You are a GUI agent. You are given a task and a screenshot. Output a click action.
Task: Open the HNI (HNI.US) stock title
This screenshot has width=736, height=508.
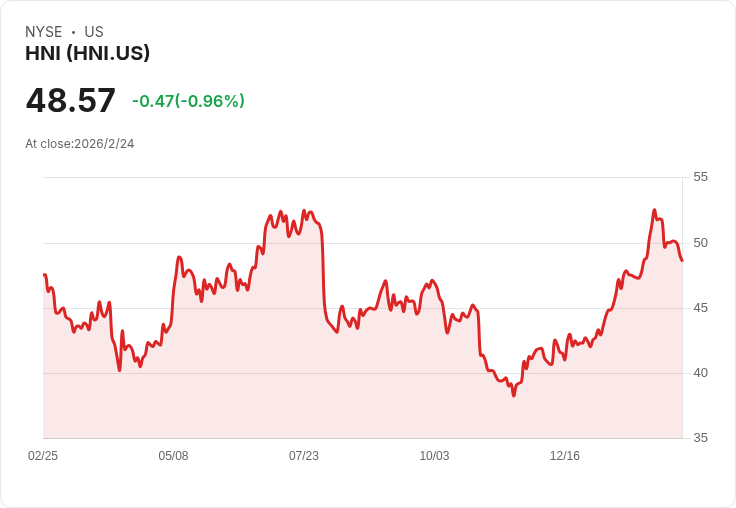point(87,53)
